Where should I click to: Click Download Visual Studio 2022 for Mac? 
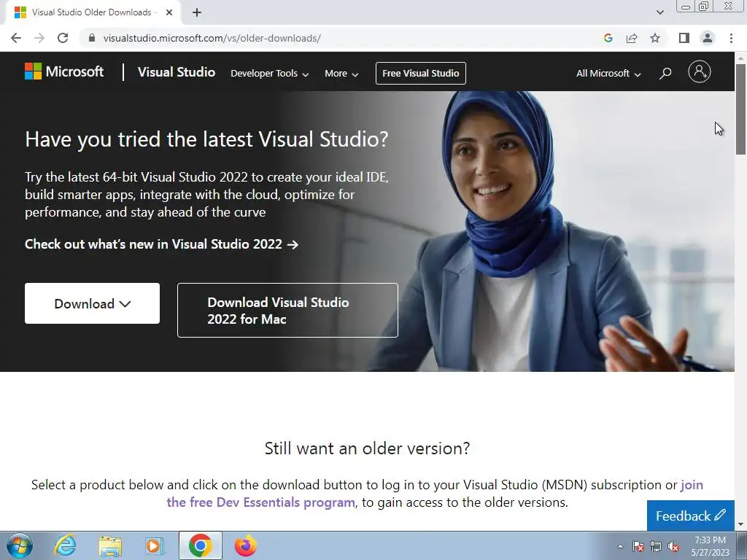(x=287, y=310)
